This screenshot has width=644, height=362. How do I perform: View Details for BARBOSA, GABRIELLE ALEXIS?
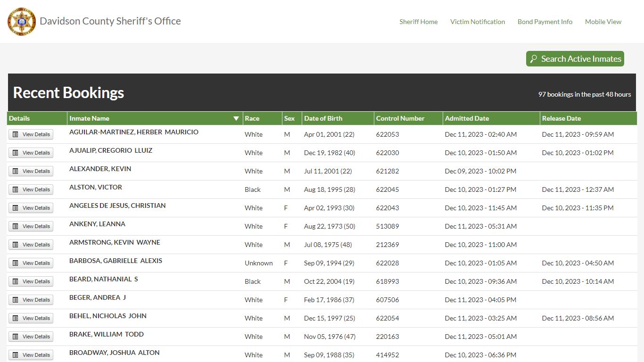coord(31,263)
